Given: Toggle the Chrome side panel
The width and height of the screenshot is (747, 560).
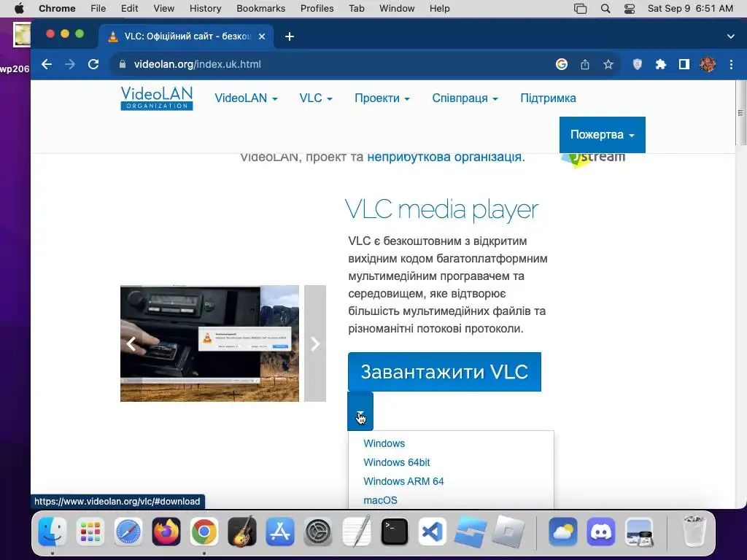Looking at the screenshot, I should 684,64.
